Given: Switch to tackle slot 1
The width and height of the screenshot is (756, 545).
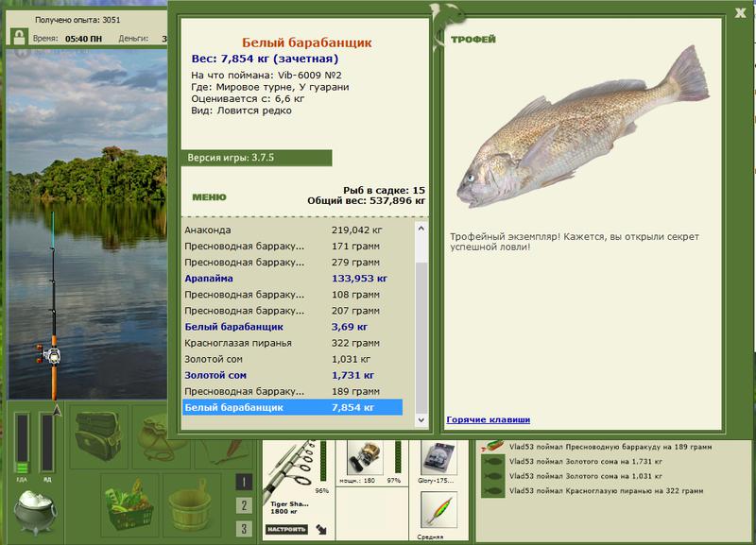Looking at the screenshot, I should pyautogui.click(x=244, y=482).
